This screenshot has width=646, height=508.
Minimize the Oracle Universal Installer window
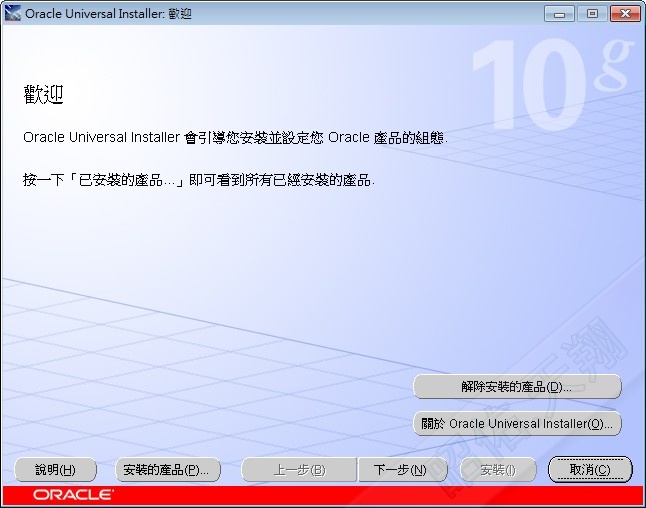click(559, 14)
